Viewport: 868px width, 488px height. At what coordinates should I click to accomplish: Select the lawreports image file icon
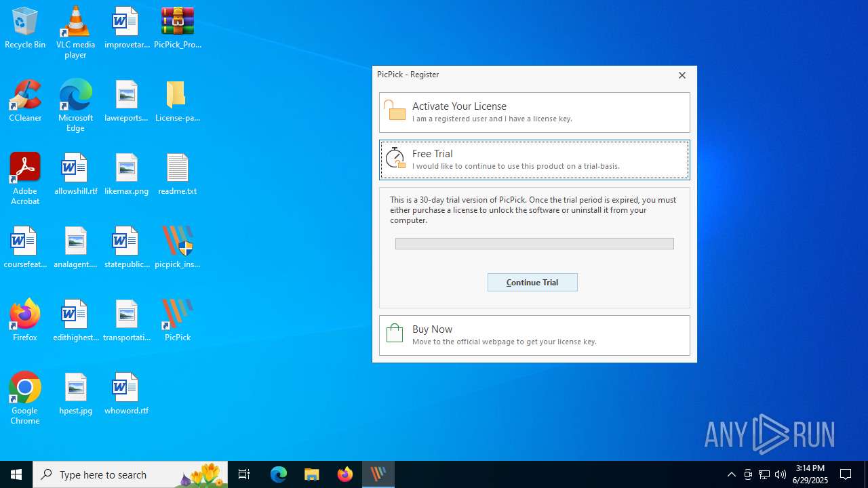click(127, 102)
